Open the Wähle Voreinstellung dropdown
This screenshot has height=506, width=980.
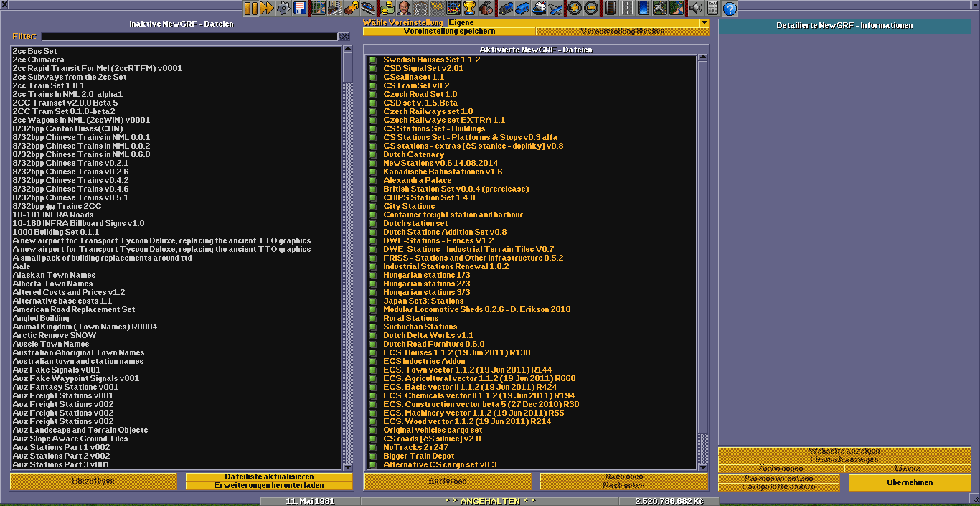578,23
